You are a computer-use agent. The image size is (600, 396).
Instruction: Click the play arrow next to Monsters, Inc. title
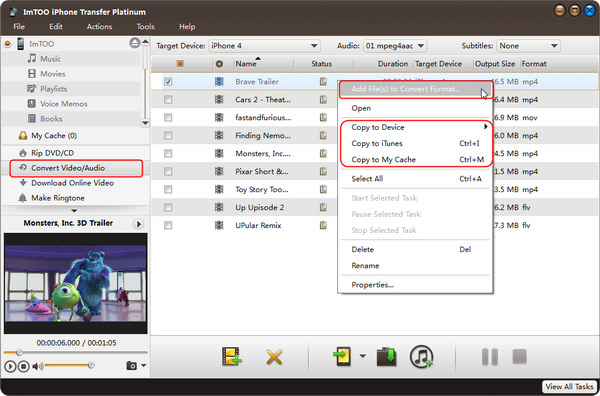tap(139, 224)
